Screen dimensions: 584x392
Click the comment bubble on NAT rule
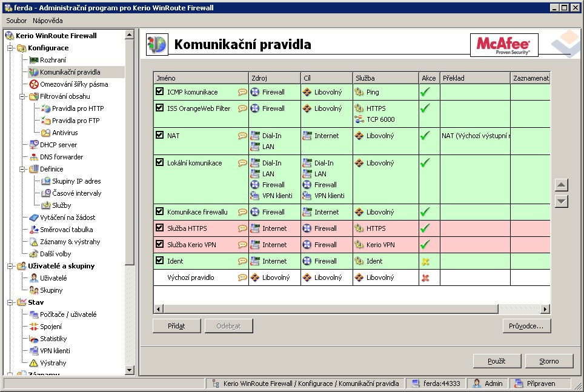(242, 136)
